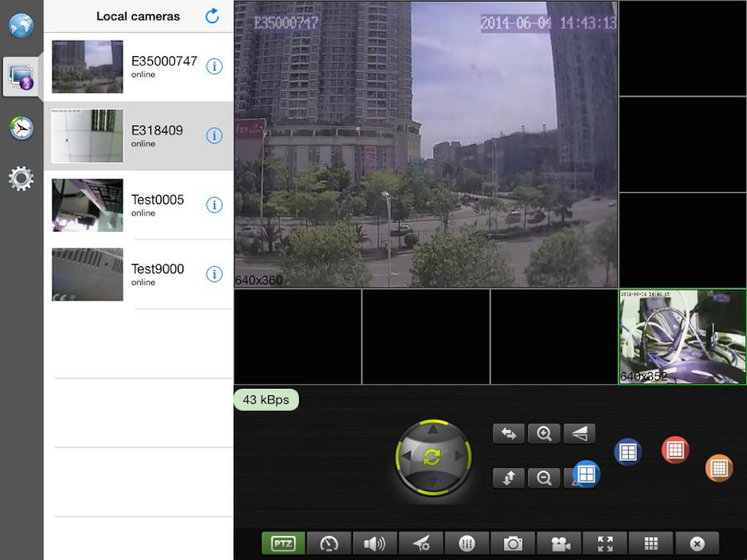Viewport: 747px width, 560px height.
Task: Toggle the PTZ control panel button
Action: [284, 543]
